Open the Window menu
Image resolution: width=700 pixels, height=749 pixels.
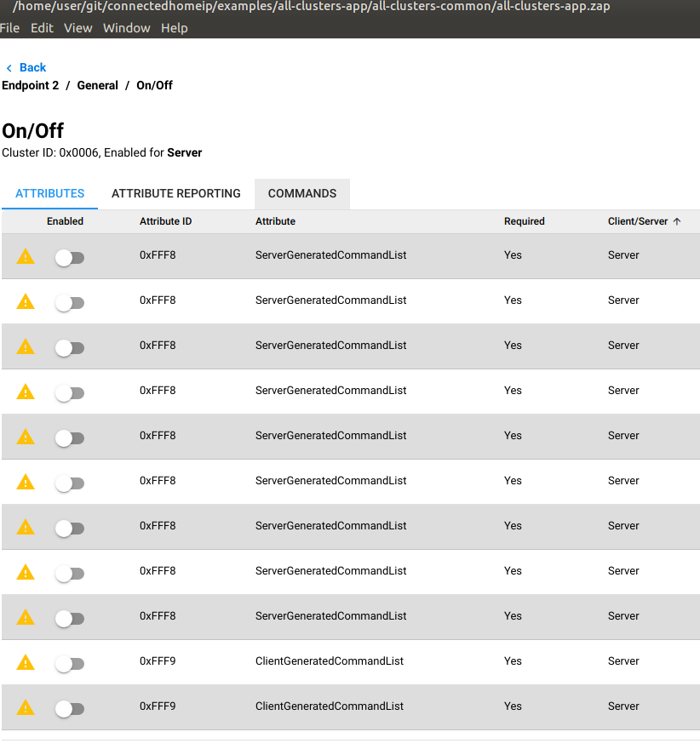tap(126, 27)
